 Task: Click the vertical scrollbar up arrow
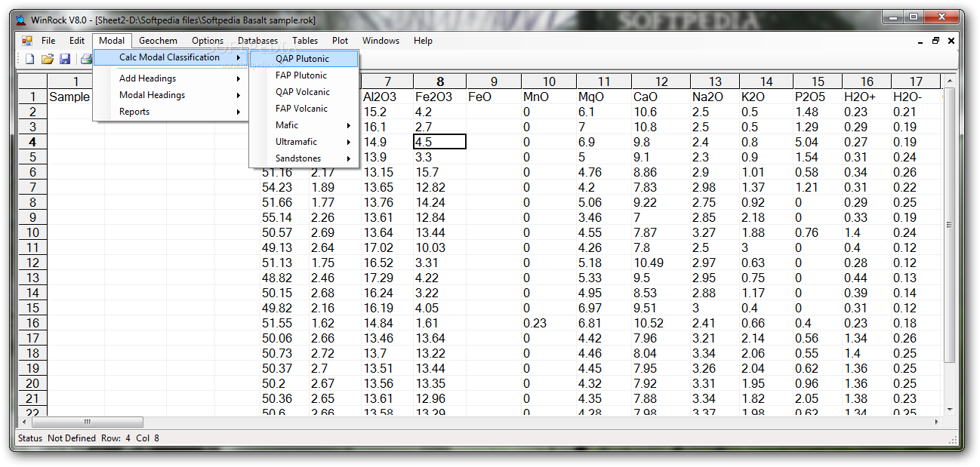pos(949,81)
